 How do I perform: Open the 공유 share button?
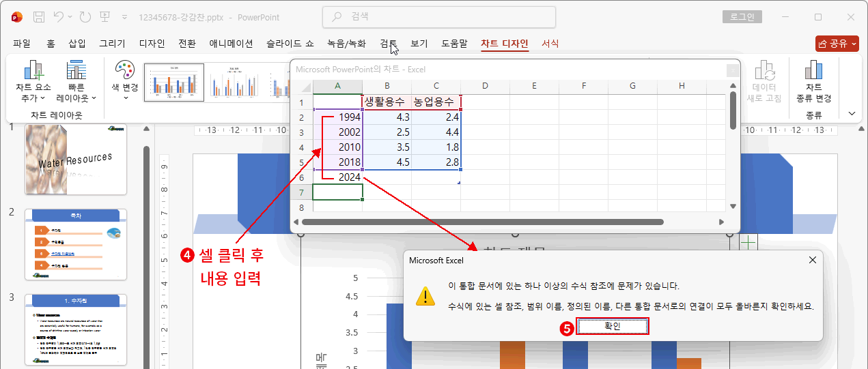pos(837,44)
